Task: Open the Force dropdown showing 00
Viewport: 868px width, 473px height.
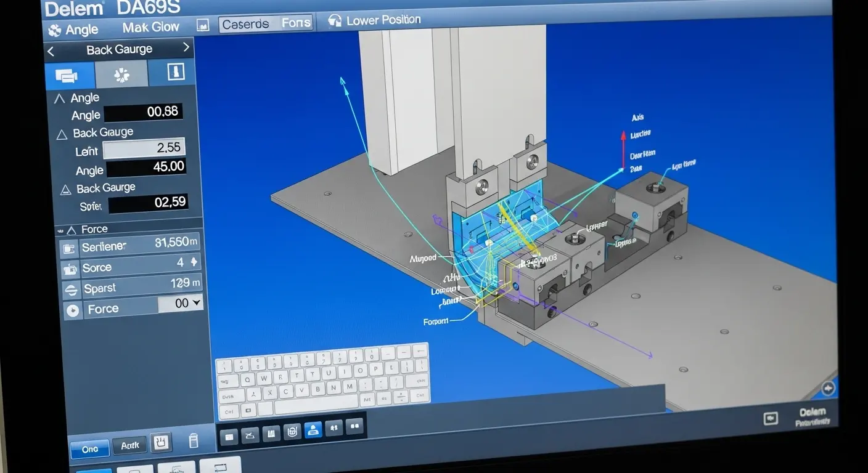Action: (181, 303)
